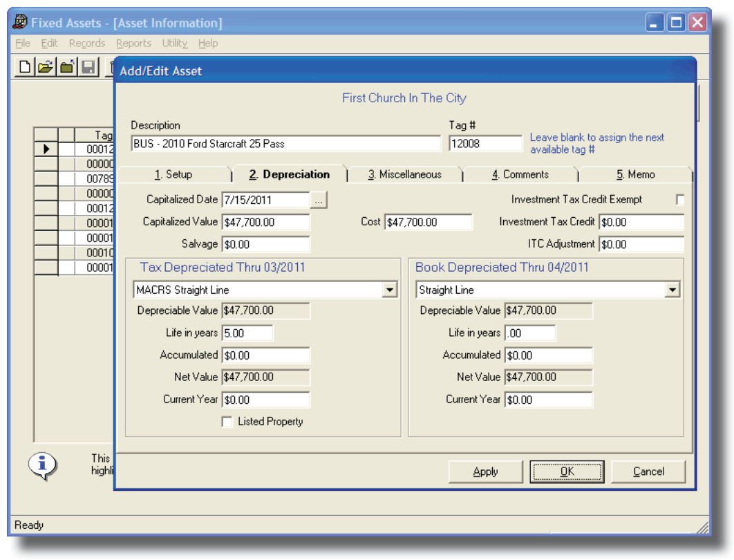Confirm with the OK button
The height and width of the screenshot is (560, 734).
567,472
